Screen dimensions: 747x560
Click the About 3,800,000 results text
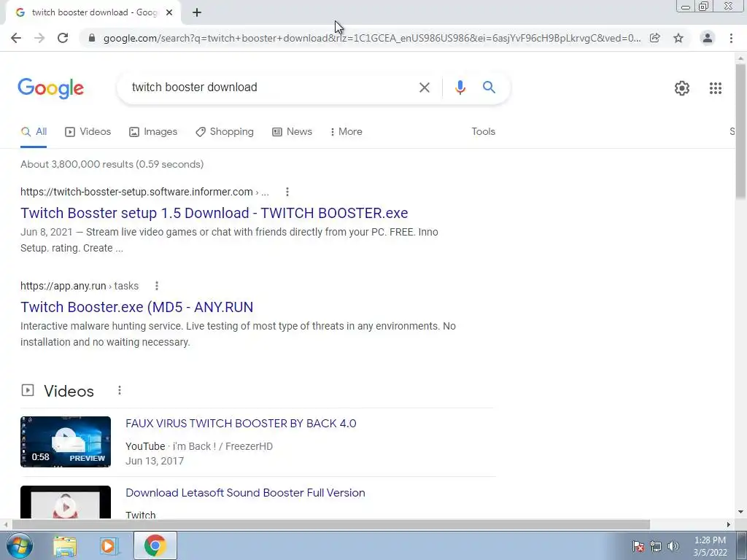pyautogui.click(x=112, y=164)
